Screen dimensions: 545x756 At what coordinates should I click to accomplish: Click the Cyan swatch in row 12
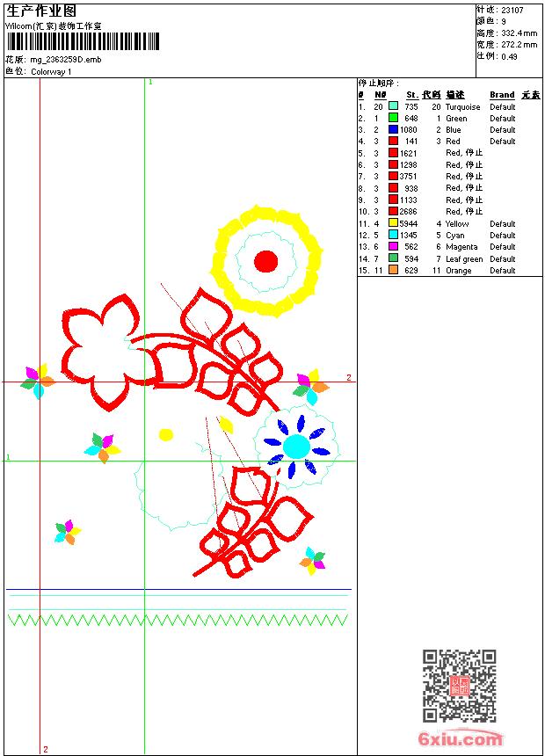pos(393,235)
